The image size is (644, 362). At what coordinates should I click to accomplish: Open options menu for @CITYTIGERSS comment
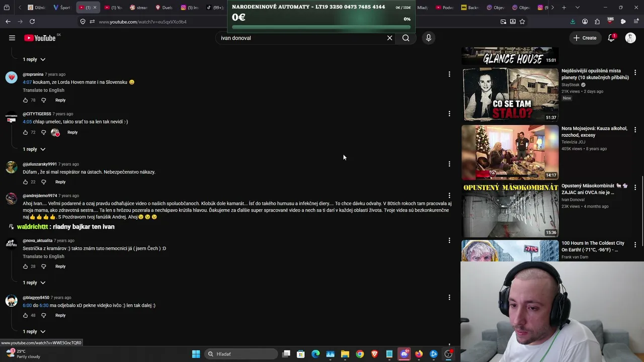[449, 114]
